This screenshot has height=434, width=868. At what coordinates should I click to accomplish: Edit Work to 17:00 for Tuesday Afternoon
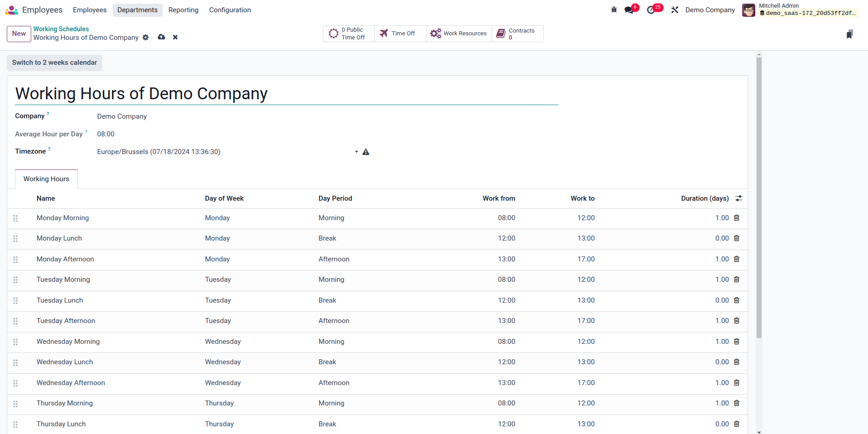click(x=586, y=321)
